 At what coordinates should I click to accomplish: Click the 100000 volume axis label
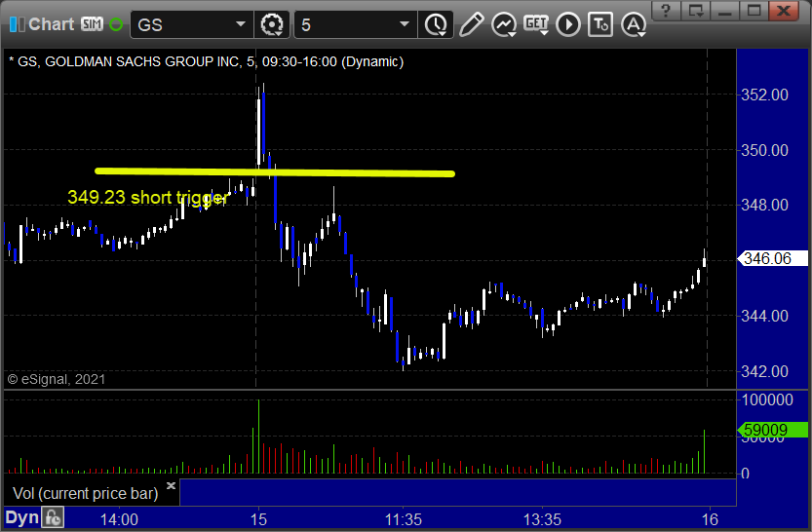pyautogui.click(x=767, y=399)
